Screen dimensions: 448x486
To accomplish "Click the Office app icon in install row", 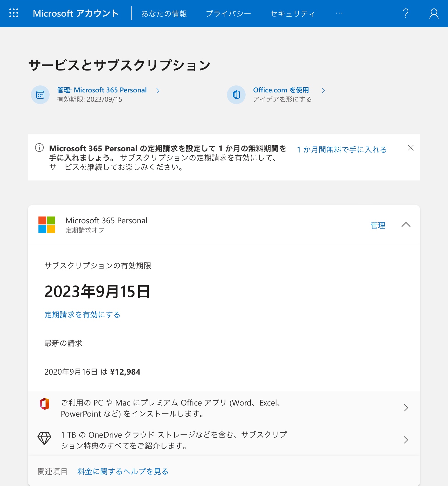I will point(44,404).
